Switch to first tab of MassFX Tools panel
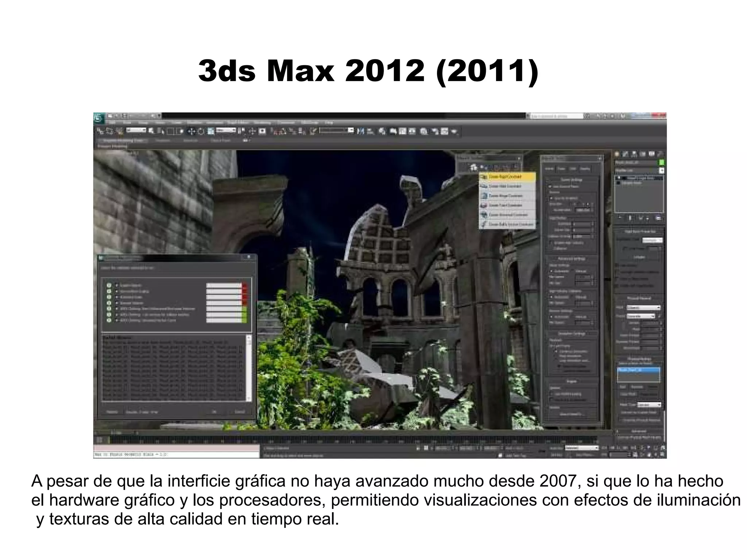 point(549,169)
